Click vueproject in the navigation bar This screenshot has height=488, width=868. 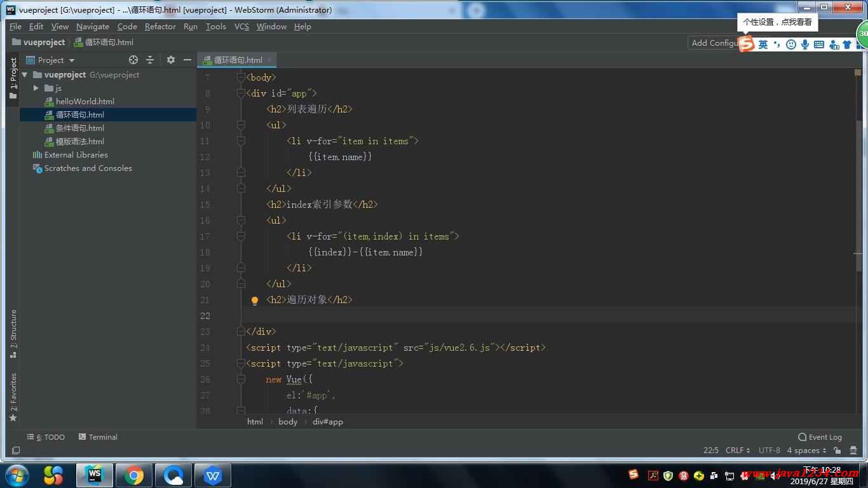pyautogui.click(x=39, y=43)
